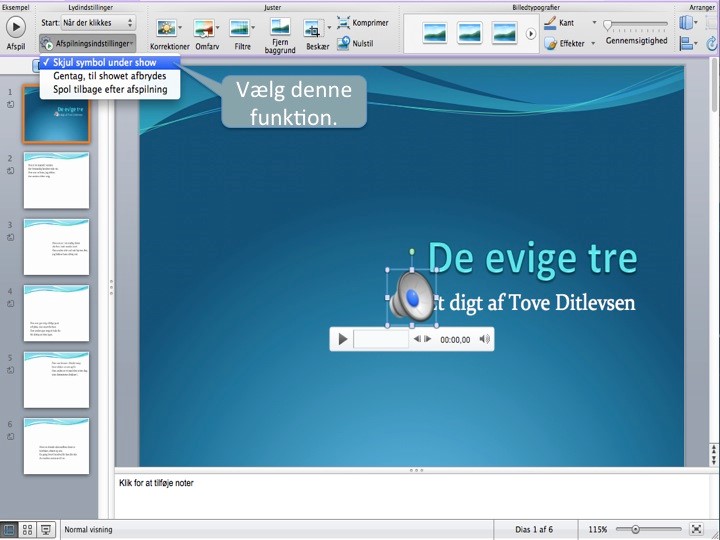The width and height of the screenshot is (720, 540).
Task: Switch to slide sorter view icon
Action: [x=27, y=529]
